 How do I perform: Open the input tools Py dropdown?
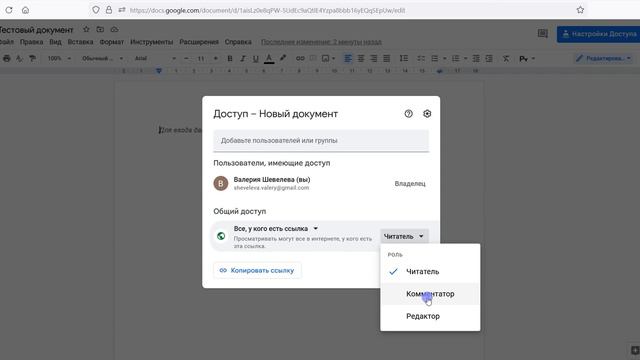(x=527, y=59)
